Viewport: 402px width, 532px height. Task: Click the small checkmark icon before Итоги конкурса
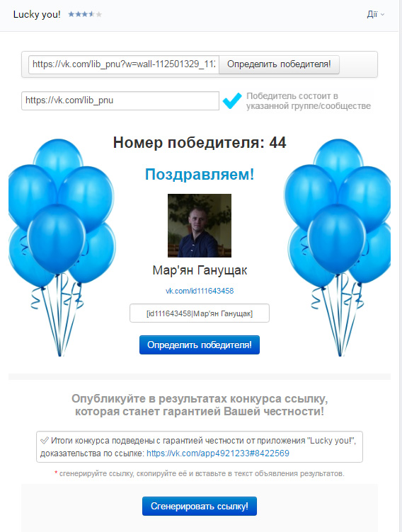[x=45, y=441]
